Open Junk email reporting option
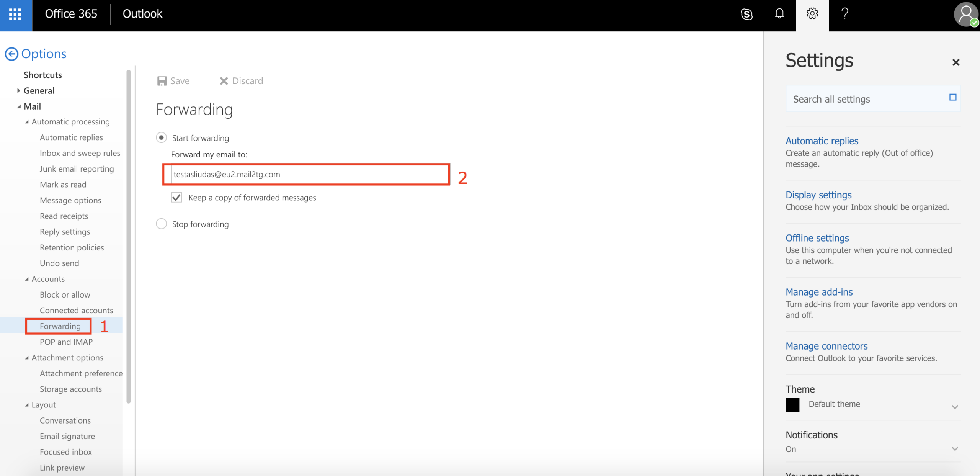The image size is (980, 476). (x=77, y=169)
